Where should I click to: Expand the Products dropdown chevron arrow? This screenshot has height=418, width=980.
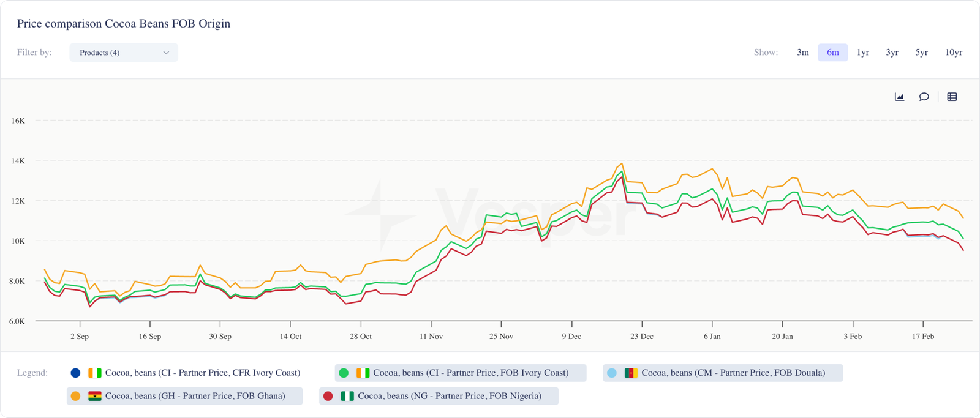(166, 53)
